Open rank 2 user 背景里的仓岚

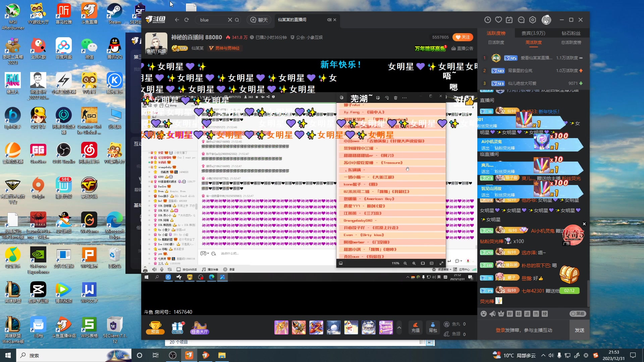520,71
